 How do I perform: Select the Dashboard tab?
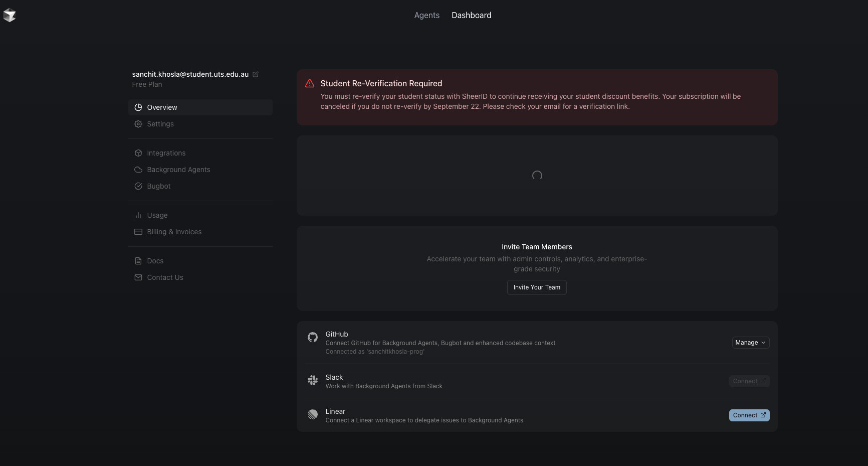[471, 16]
